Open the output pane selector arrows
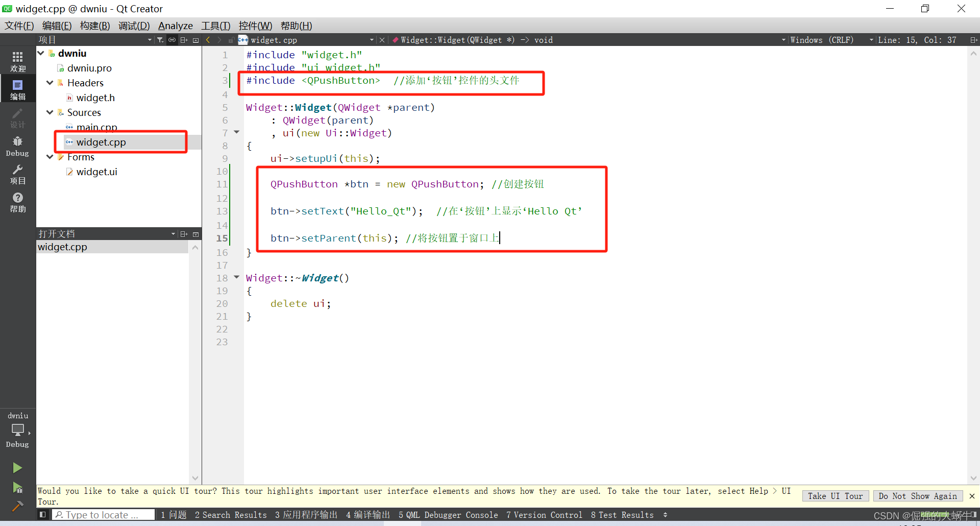Screen dimensions: 980x526 point(665,515)
